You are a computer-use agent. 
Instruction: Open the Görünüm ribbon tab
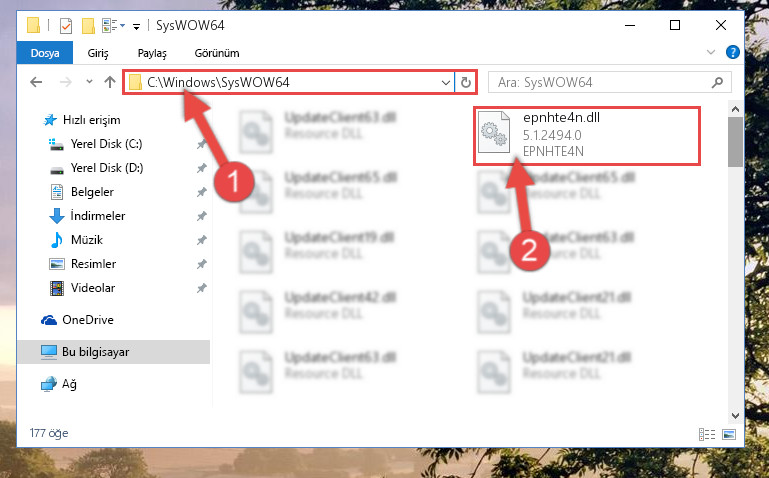click(x=217, y=53)
